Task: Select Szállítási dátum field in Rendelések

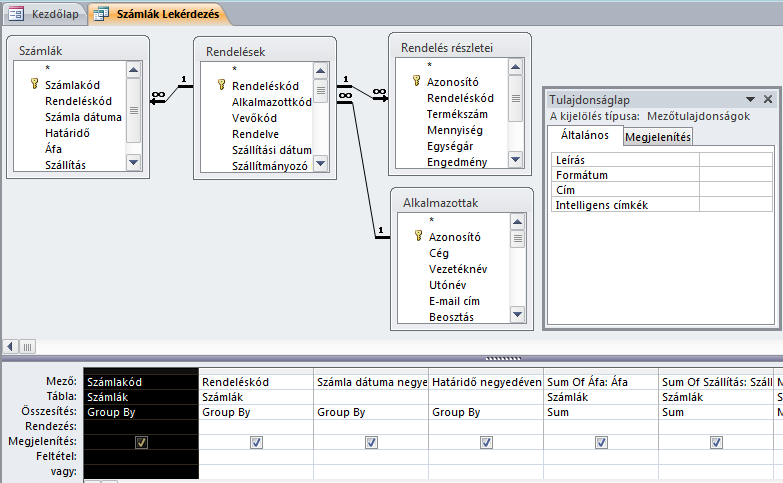Action: [271, 150]
